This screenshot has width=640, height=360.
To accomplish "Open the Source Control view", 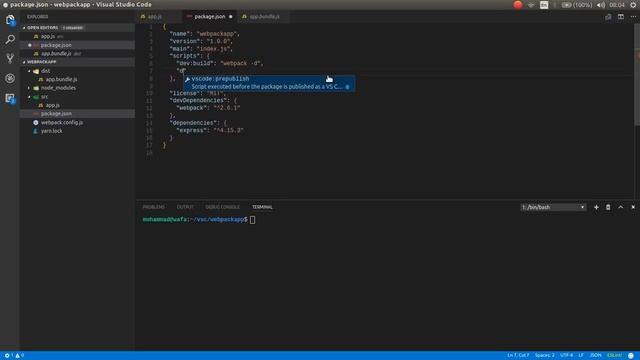I will point(10,58).
